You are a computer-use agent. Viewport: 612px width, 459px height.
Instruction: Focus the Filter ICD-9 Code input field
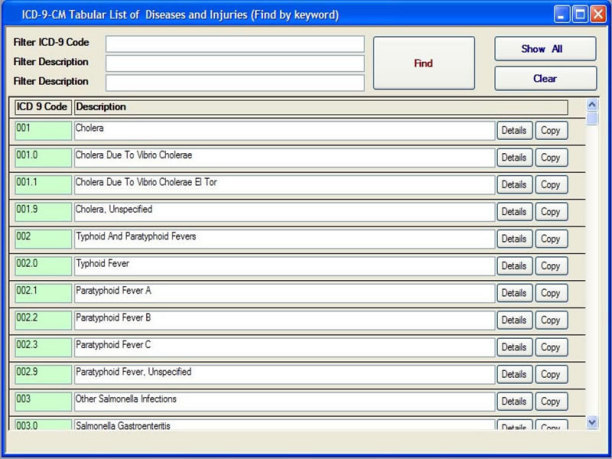235,44
